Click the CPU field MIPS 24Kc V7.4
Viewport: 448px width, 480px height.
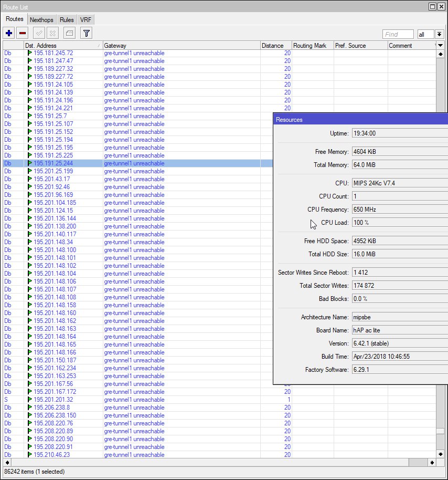[400, 183]
